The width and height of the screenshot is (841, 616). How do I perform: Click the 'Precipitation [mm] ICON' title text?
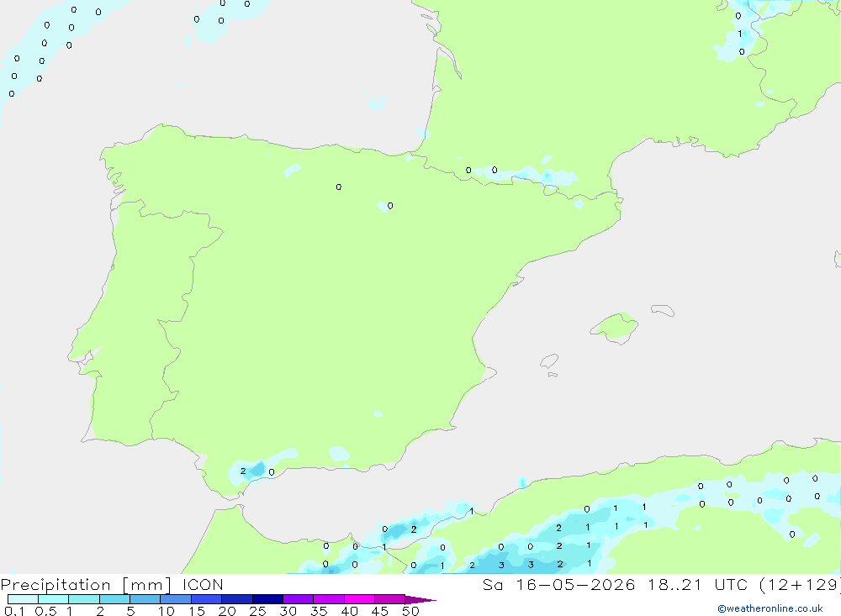112,585
